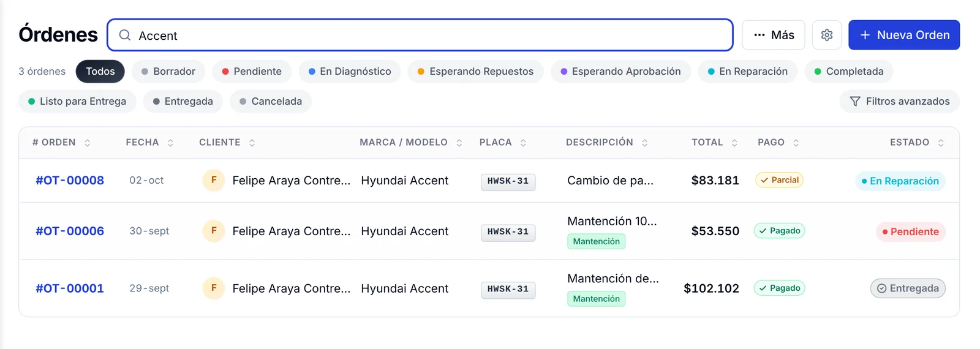
Task: Open order #OT-00008 link
Action: point(70,181)
